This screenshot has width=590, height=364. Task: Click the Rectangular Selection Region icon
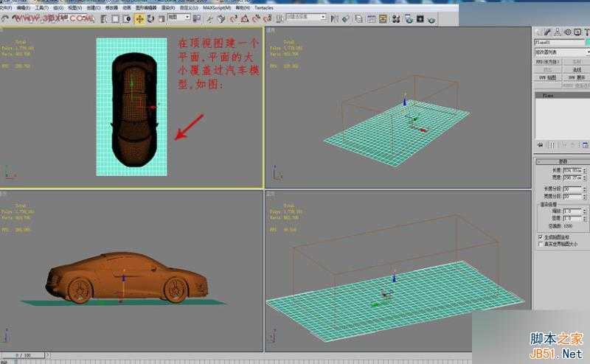pyautogui.click(x=116, y=19)
